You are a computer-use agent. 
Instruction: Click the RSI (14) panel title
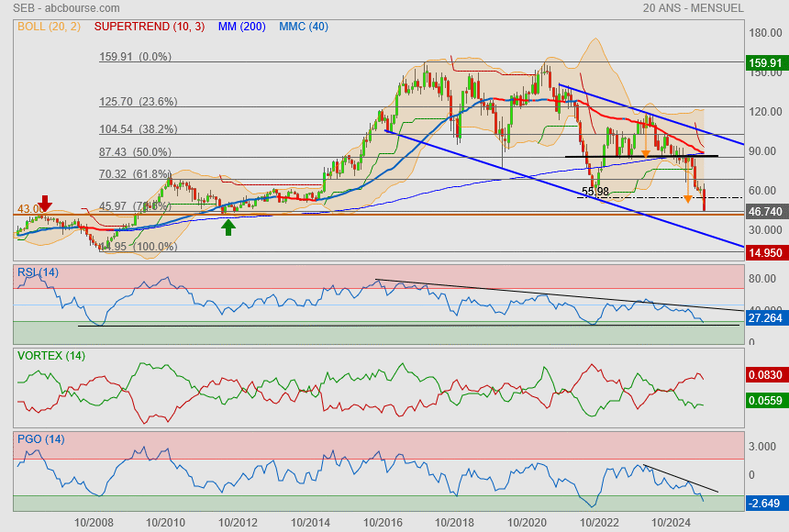(38, 271)
